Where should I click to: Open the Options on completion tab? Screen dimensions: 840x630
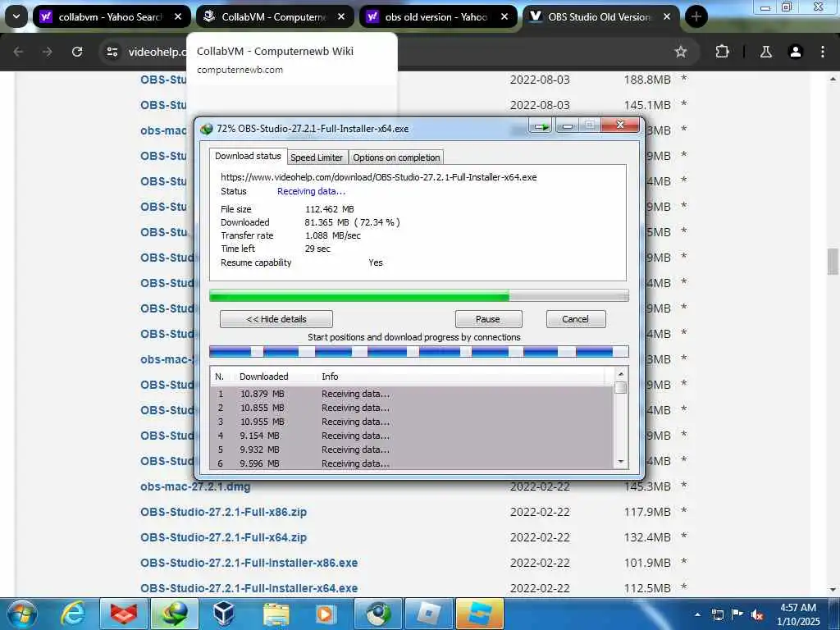(396, 157)
